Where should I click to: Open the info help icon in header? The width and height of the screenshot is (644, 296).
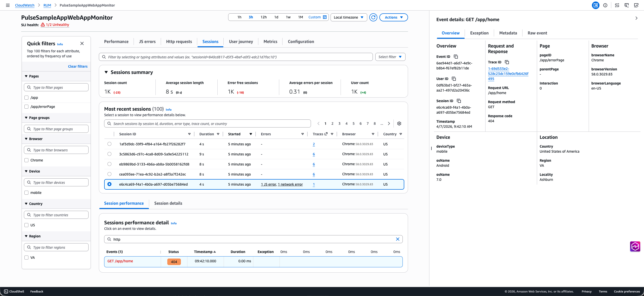coord(605,5)
